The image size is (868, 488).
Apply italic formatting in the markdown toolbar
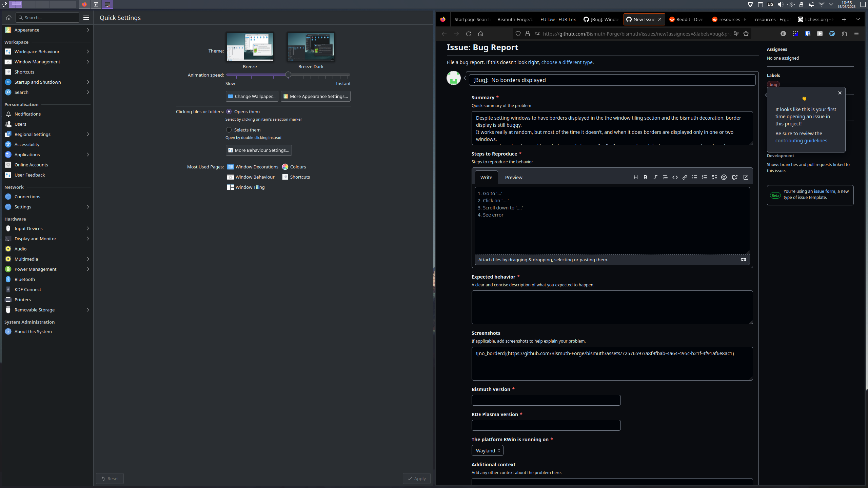point(655,177)
